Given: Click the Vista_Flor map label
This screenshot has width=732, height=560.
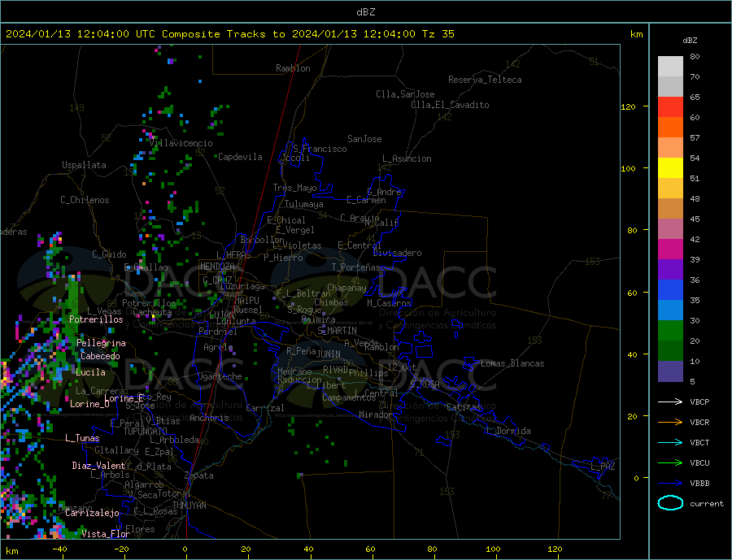Looking at the screenshot, I should [x=106, y=534].
